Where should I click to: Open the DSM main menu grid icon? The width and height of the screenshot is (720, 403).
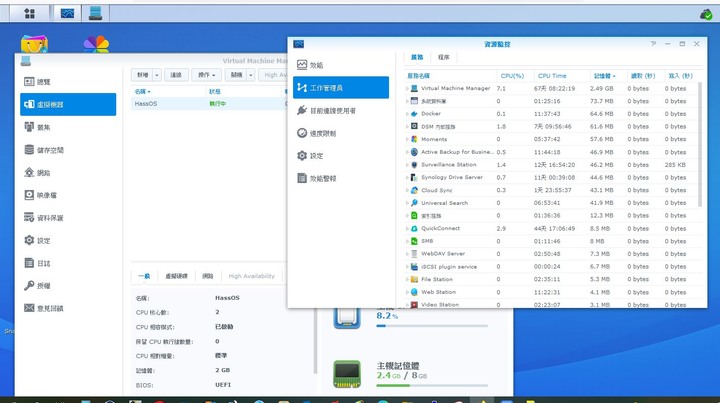tap(29, 13)
